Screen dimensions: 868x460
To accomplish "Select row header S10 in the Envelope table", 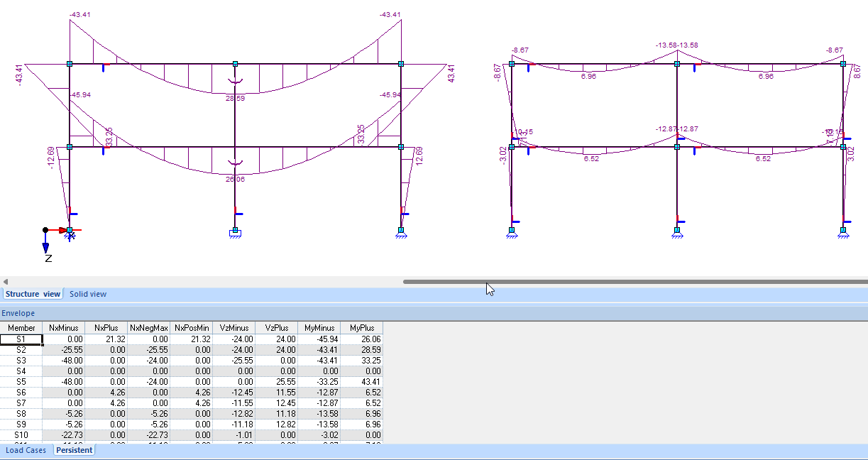I will 21,434.
